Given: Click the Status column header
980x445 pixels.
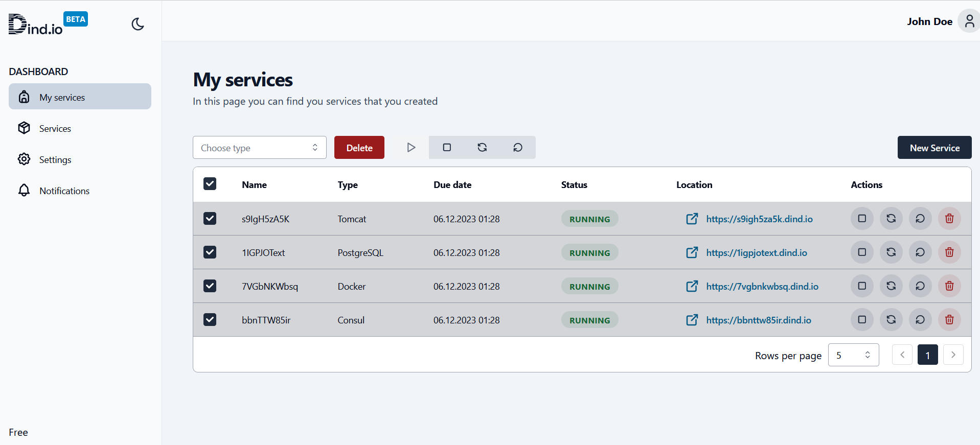Looking at the screenshot, I should pos(574,185).
